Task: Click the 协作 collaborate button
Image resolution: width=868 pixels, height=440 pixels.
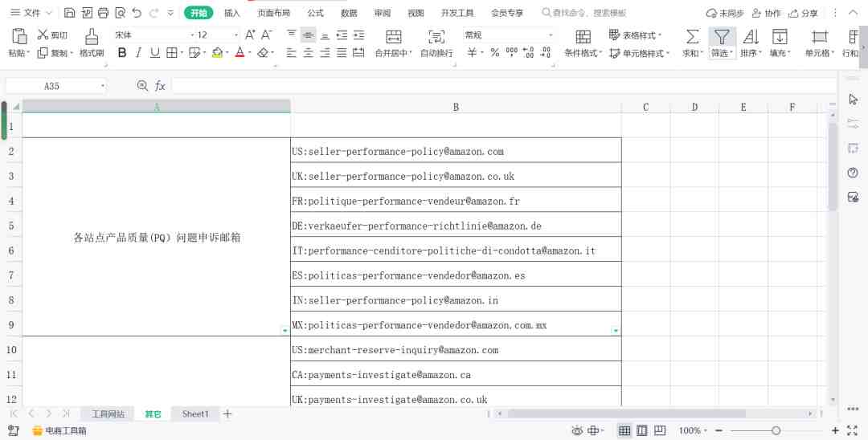Action: click(x=766, y=13)
